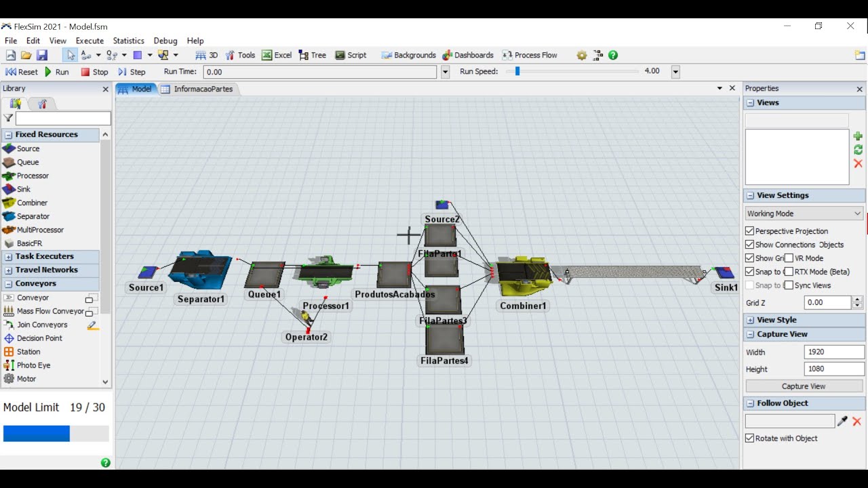Expand the View Style section
Viewport: 868px width, 488px height.
tap(751, 320)
